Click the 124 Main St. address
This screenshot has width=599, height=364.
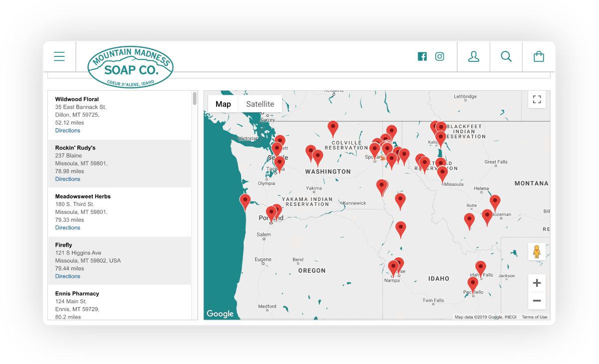pyautogui.click(x=71, y=302)
